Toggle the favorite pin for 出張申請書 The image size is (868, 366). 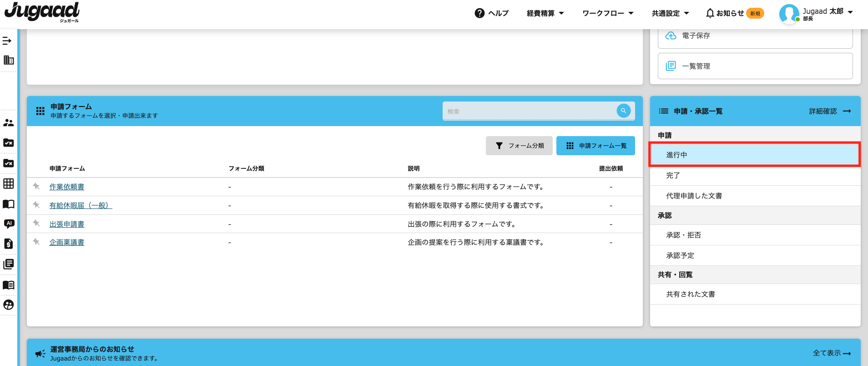click(36, 224)
